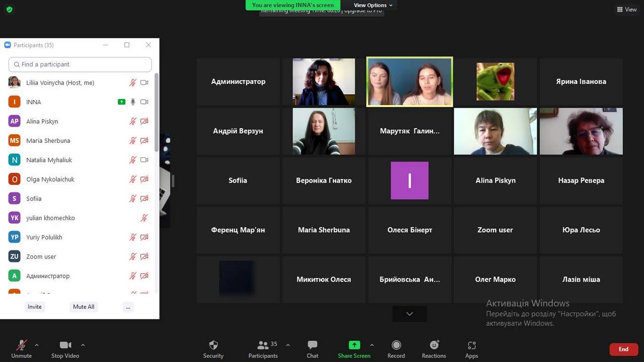Select Андрій Верзун video tile
644x362 pixels.
click(x=238, y=131)
